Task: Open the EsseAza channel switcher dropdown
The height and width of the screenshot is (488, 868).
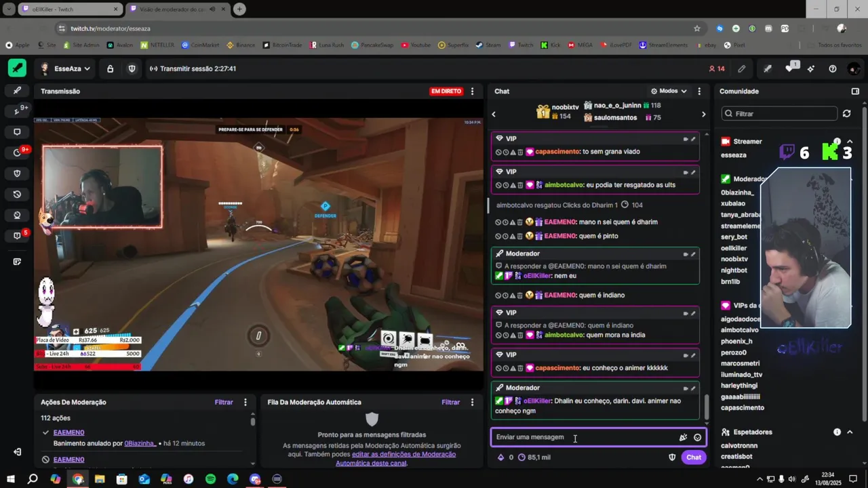Action: (x=66, y=68)
